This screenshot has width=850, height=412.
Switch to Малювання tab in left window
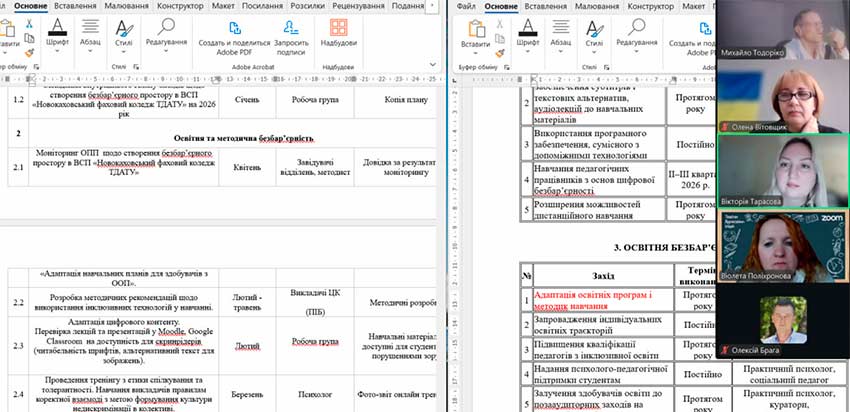click(x=127, y=6)
